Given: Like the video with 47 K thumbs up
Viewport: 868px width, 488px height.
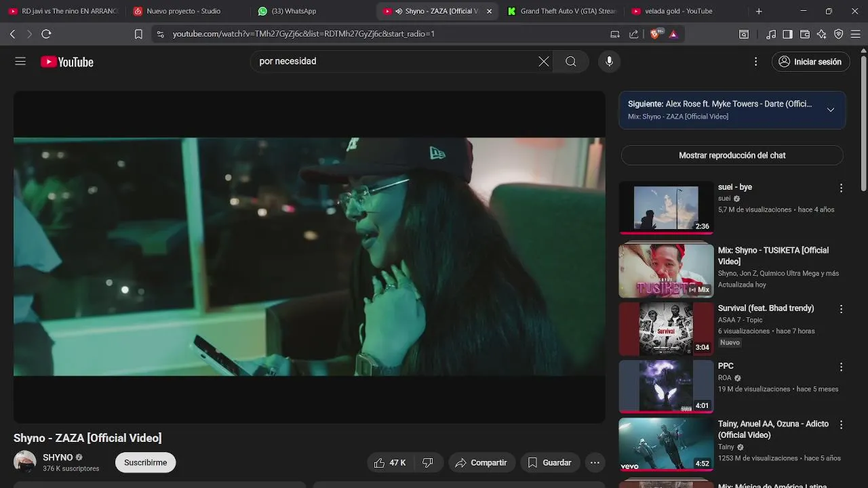Looking at the screenshot, I should click(x=389, y=463).
